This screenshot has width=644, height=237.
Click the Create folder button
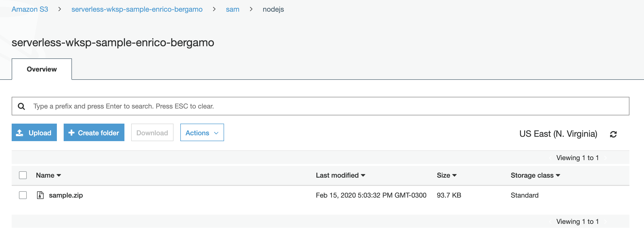tap(94, 133)
